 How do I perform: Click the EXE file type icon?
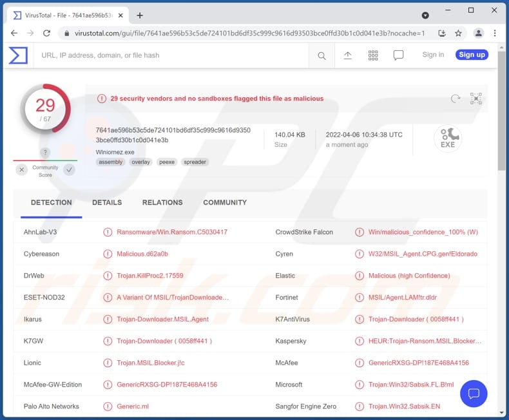(448, 138)
